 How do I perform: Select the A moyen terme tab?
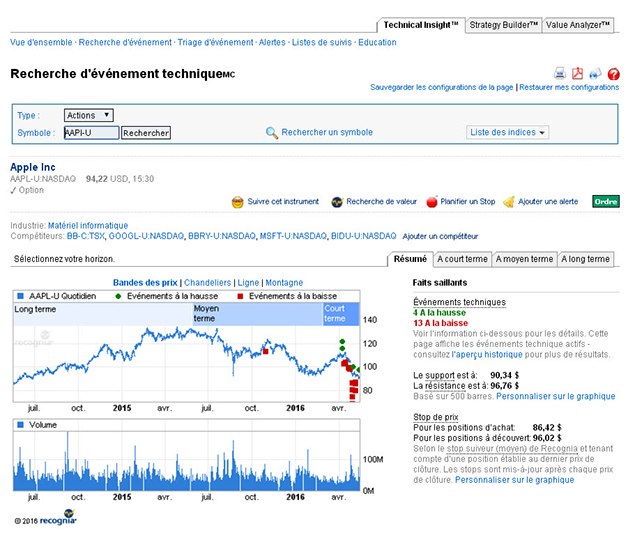[x=524, y=259]
